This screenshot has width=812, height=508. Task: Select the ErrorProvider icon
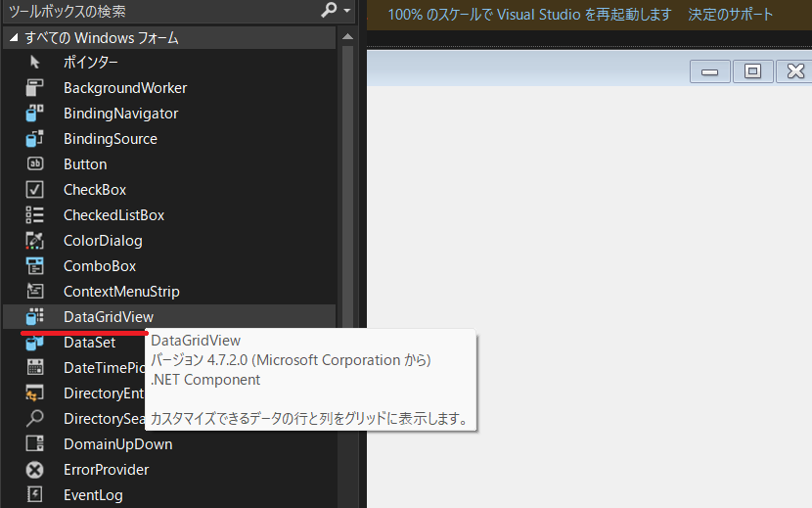(35, 470)
